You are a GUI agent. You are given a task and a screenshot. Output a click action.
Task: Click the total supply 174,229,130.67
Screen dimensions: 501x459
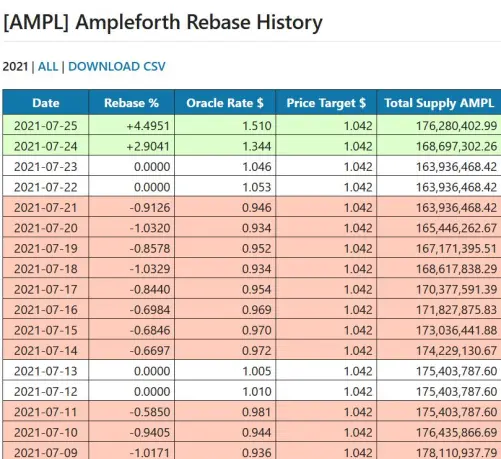point(457,351)
